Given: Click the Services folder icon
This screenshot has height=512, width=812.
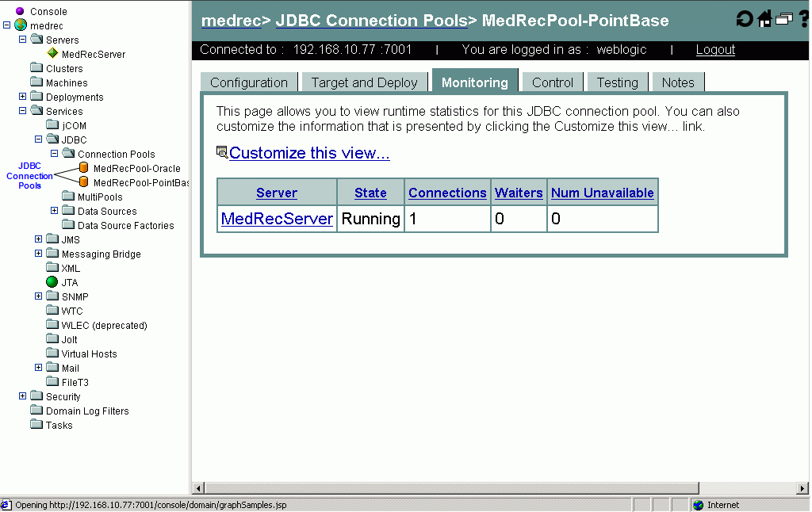Looking at the screenshot, I should click(x=36, y=110).
